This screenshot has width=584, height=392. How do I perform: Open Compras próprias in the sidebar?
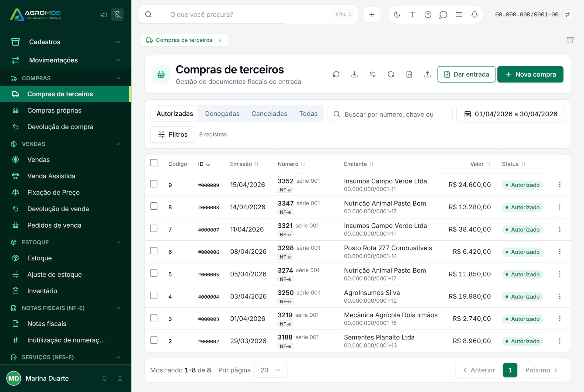[x=66, y=110]
